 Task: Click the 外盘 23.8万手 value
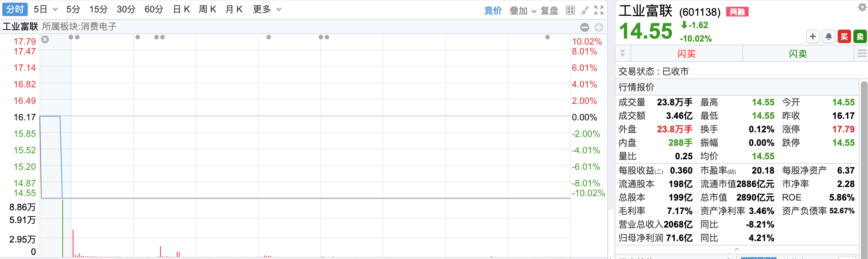click(x=675, y=129)
